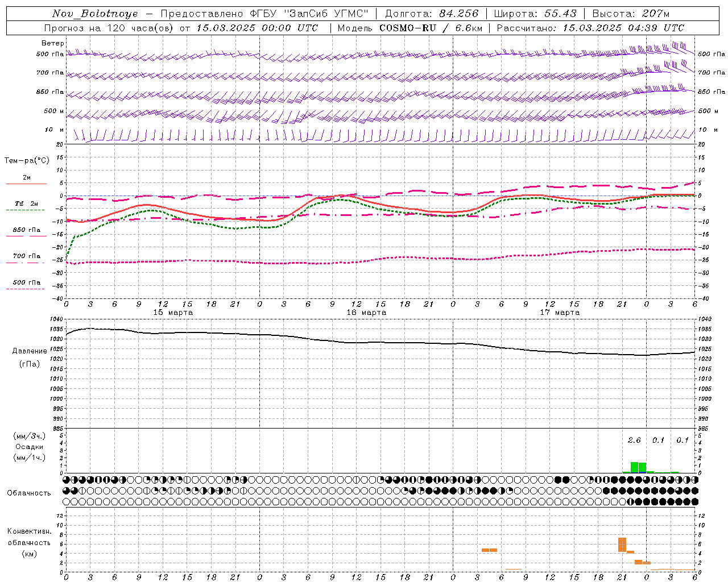
Task: Click the 2.6 precipitation total value
Action: [634, 440]
